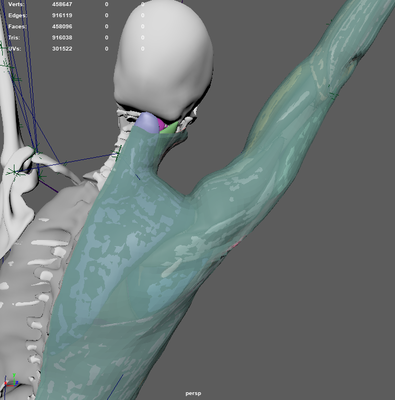
Task: Select the green neck muscle object
Action: tap(169, 128)
